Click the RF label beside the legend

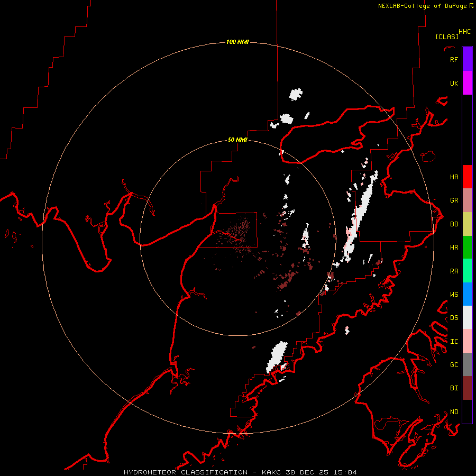(454, 59)
